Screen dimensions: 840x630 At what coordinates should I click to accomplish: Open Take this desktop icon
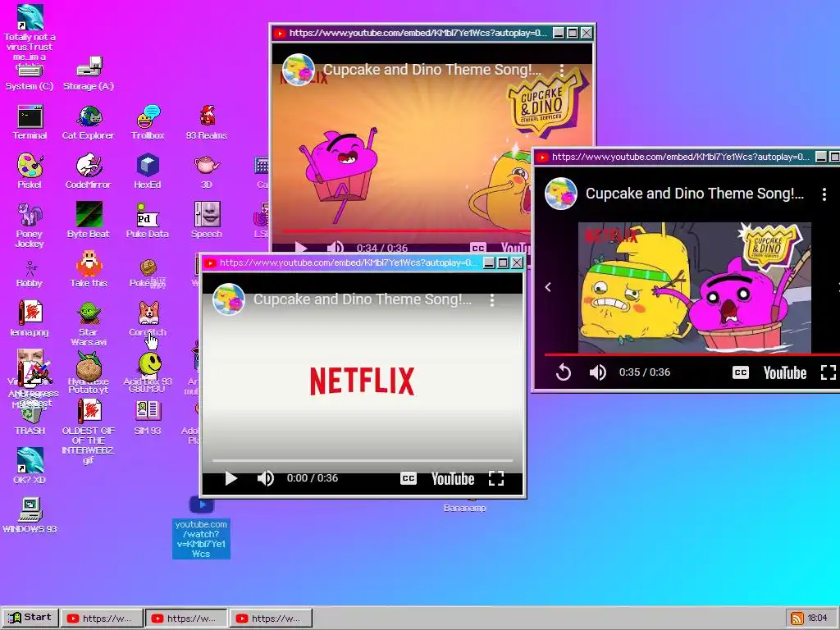tap(89, 269)
